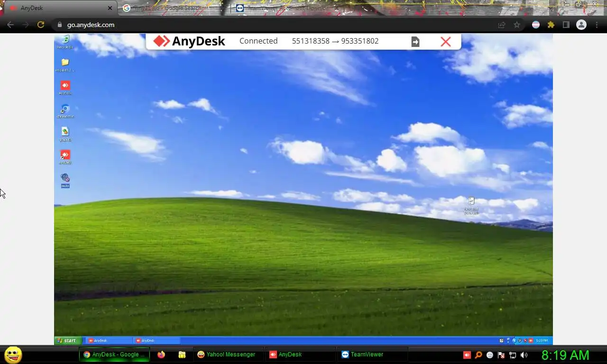607x364 pixels.
Task: Select the mypal folder on remote desktop
Action: (65, 64)
